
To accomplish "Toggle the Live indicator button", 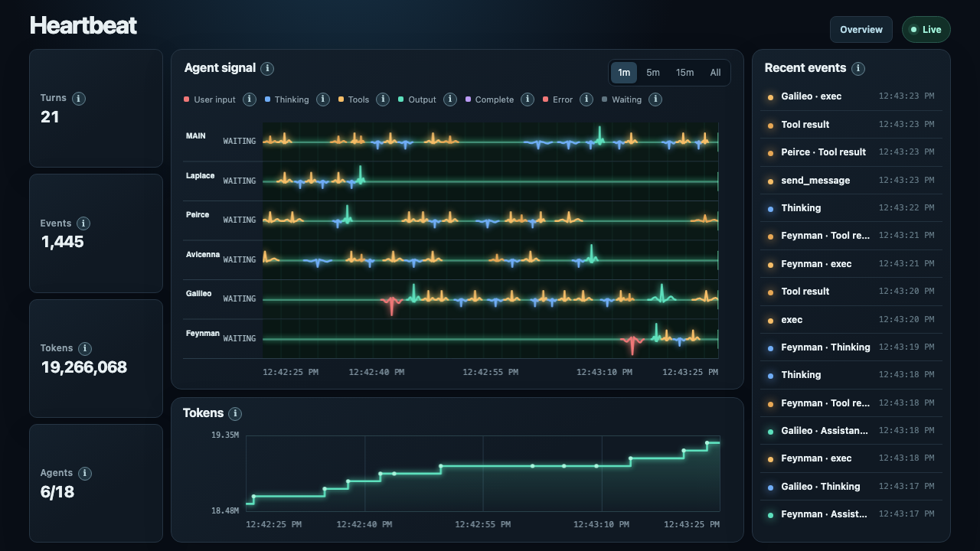I will click(x=926, y=30).
